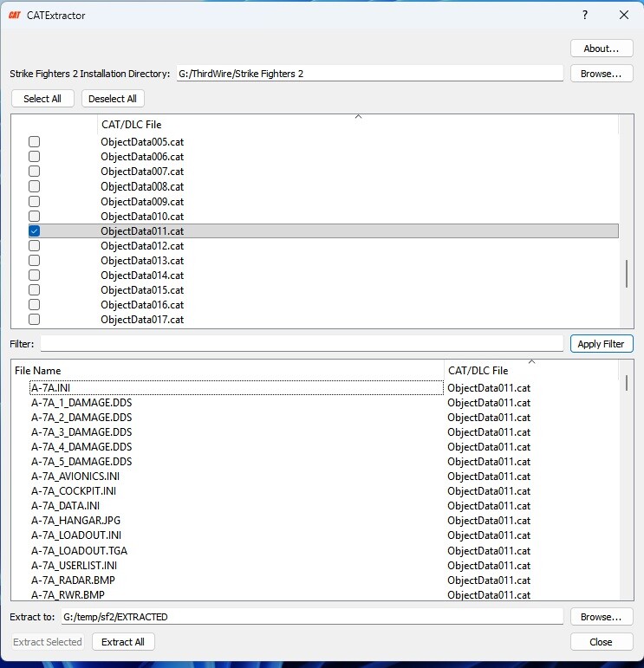This screenshot has height=668, width=644.
Task: Check the ObjectData006.cat checkbox
Action: click(x=34, y=156)
